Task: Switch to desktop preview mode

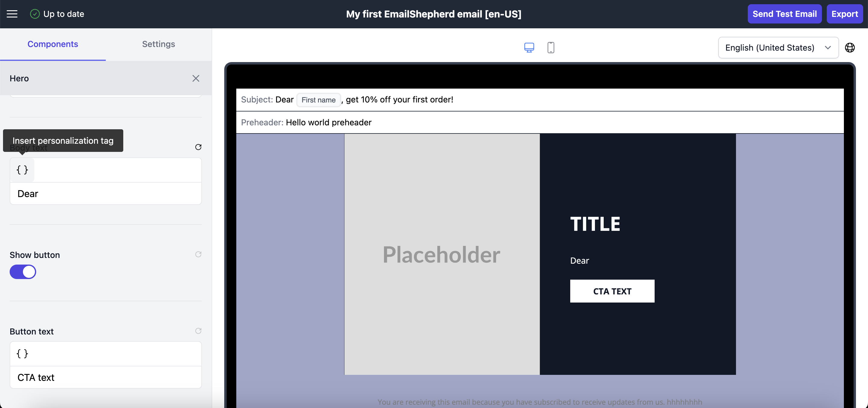Action: tap(529, 48)
